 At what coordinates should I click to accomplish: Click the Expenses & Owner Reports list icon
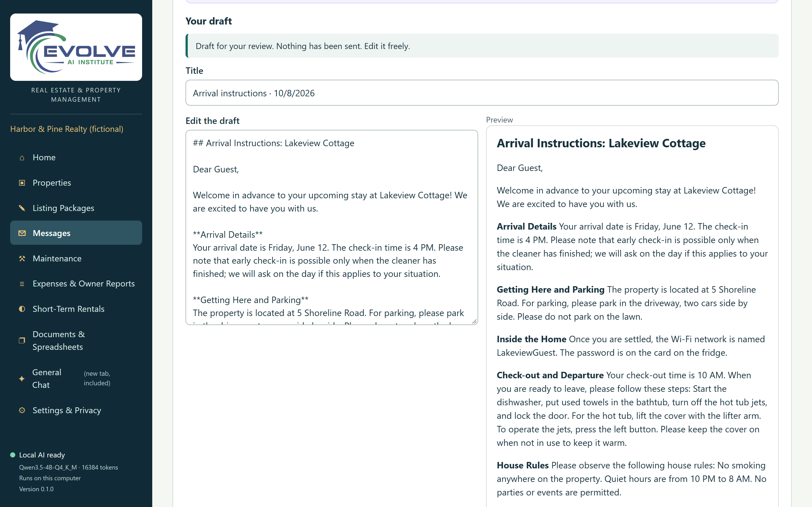tap(22, 284)
